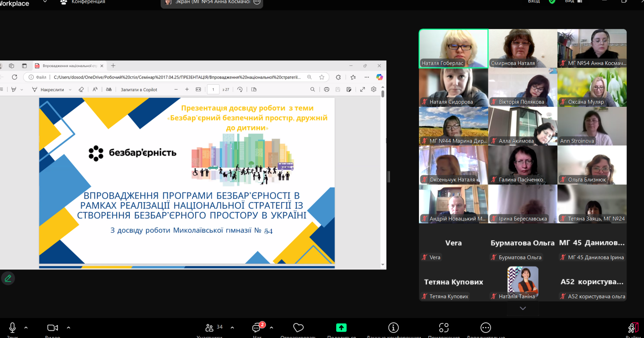
Task: Expand video options arrow next to camera
Action: (x=69, y=328)
